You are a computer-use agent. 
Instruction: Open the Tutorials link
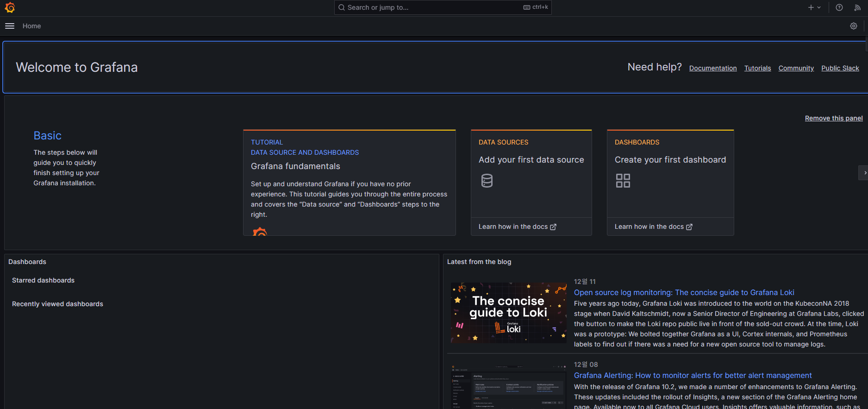pos(757,68)
